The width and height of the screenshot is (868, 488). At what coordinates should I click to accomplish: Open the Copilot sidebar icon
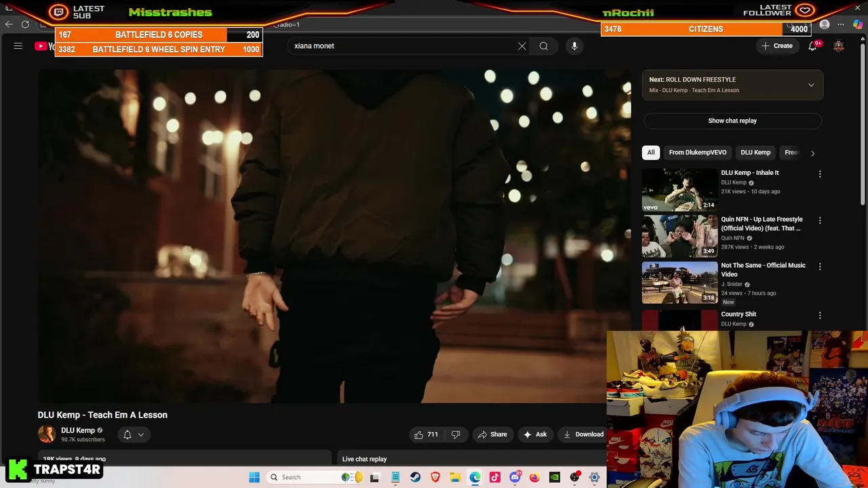[858, 24]
